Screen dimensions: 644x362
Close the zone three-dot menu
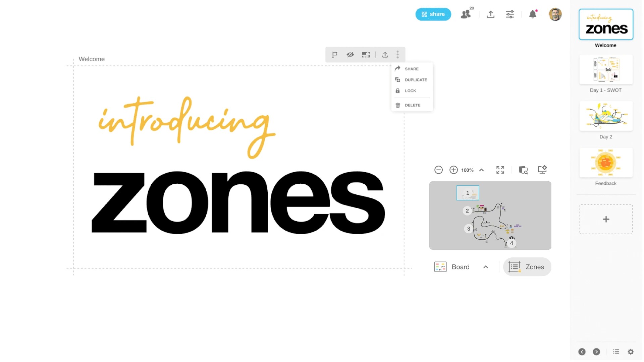coord(397,55)
